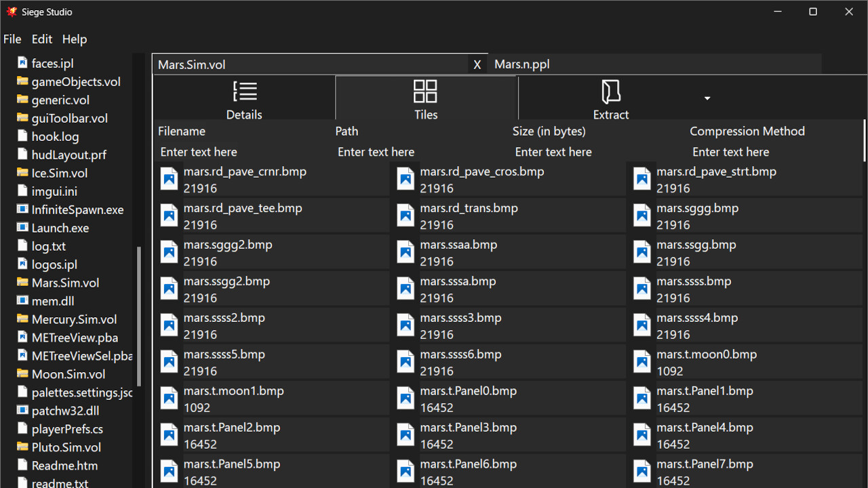Select the mars.rd_pave_crnr.bmp file icon
The image size is (868, 488).
point(169,178)
